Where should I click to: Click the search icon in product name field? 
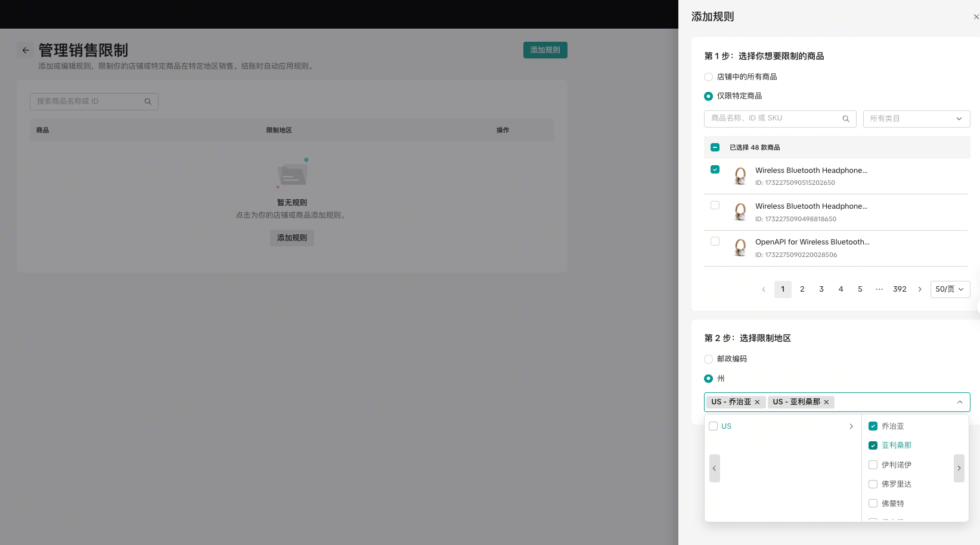pos(845,119)
